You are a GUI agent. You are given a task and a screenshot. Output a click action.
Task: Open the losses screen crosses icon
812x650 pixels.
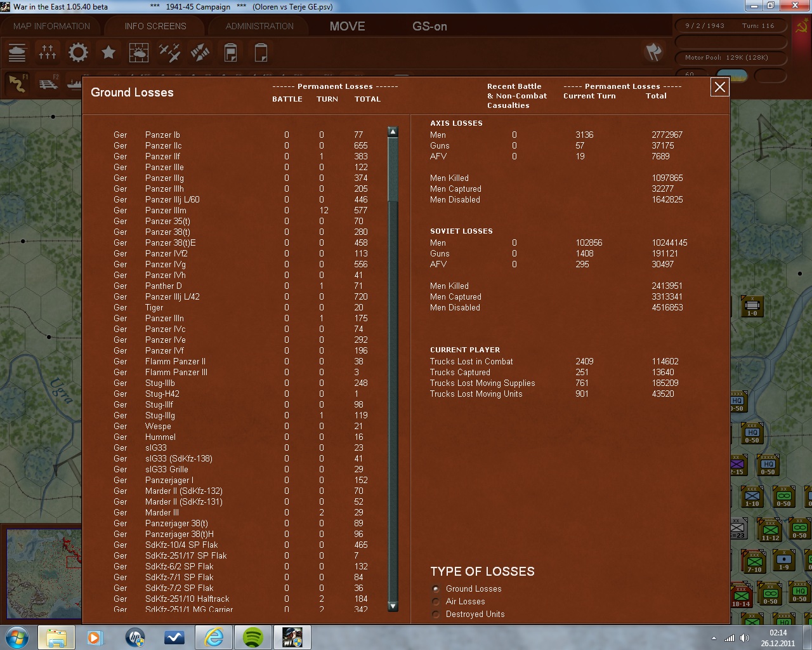pyautogui.click(x=48, y=53)
